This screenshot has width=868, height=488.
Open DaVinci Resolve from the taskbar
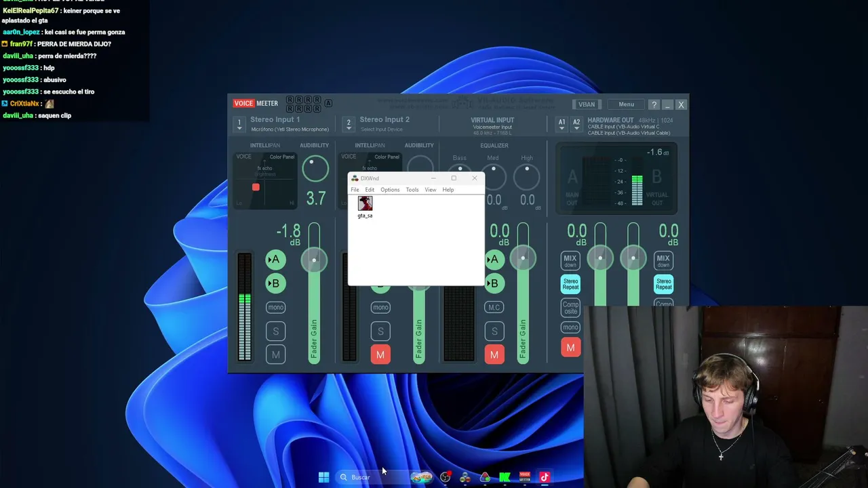point(485,477)
